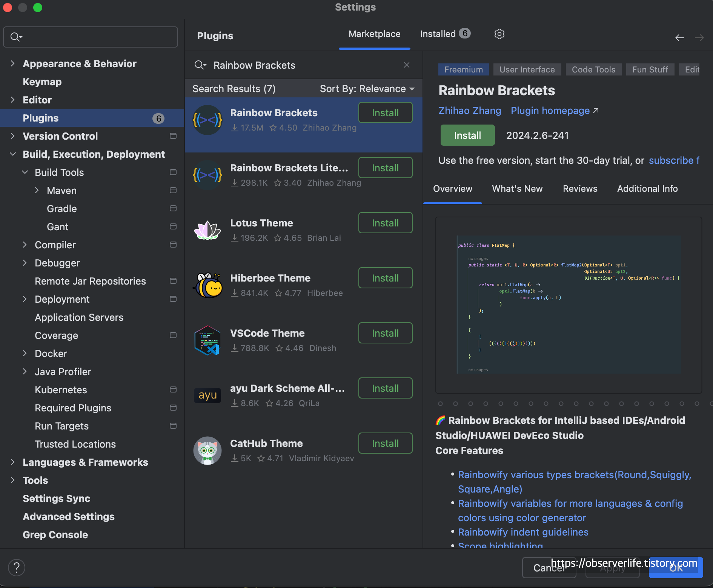Expand the Appearance & Behavior section
713x588 pixels.
click(x=12, y=63)
